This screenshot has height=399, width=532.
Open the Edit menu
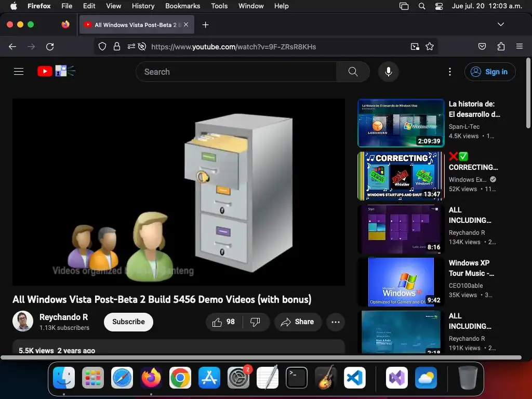click(x=89, y=6)
